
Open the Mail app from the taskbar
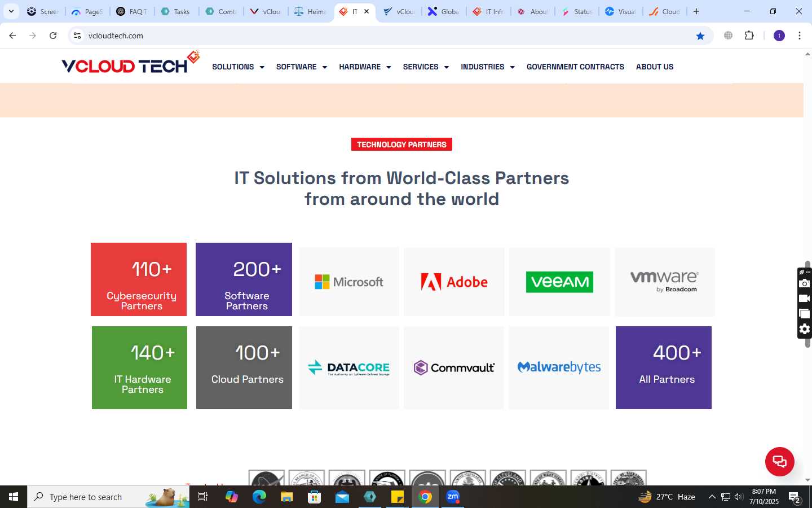coord(342,497)
